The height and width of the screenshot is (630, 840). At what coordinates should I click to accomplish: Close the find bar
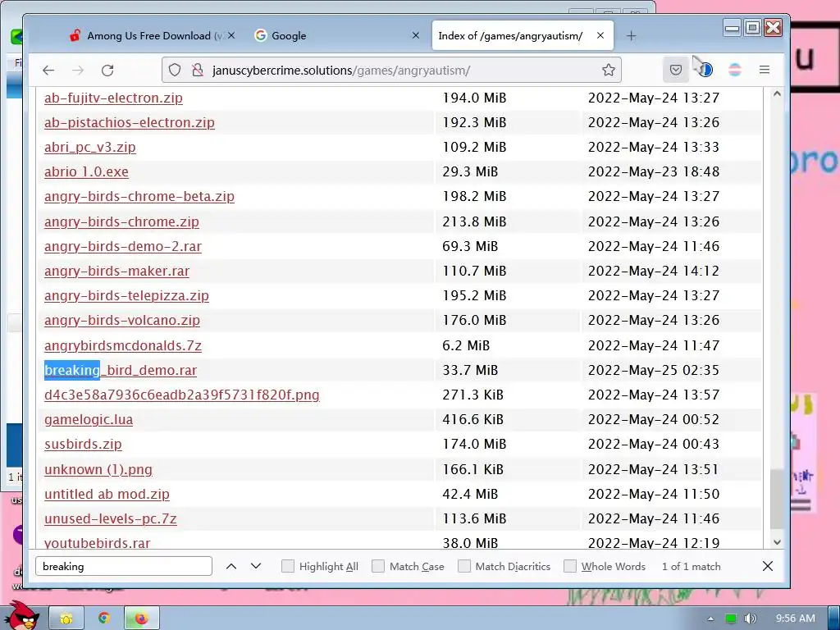tap(767, 566)
